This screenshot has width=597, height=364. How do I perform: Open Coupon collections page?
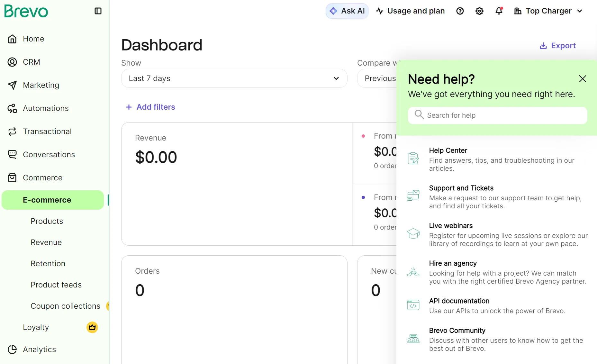[66, 306]
